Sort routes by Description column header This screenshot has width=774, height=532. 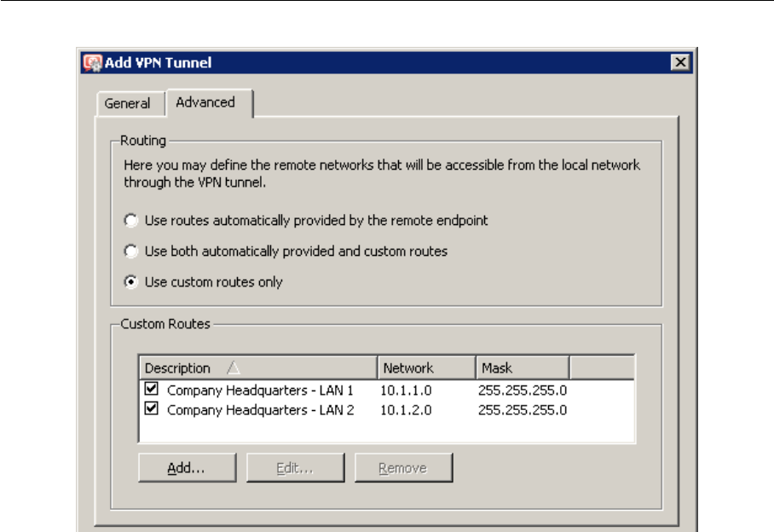click(177, 368)
